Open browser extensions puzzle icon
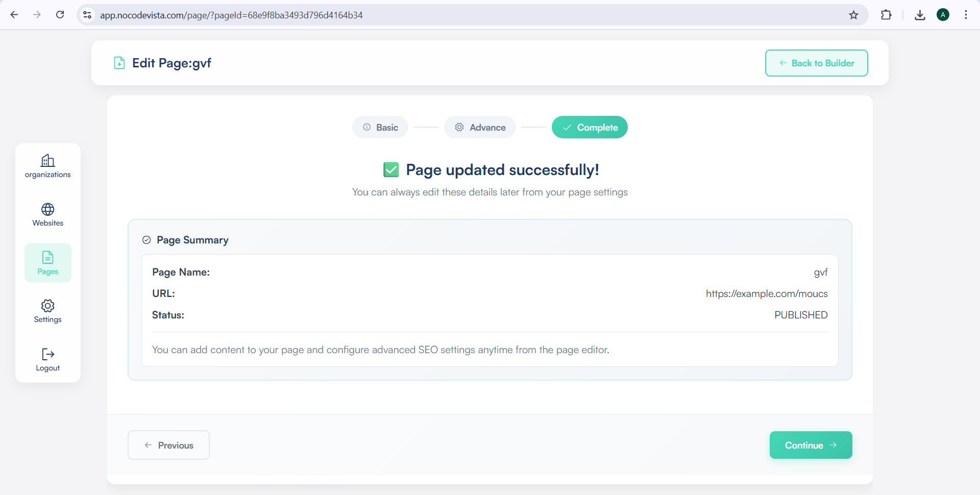The image size is (980, 495). click(886, 15)
